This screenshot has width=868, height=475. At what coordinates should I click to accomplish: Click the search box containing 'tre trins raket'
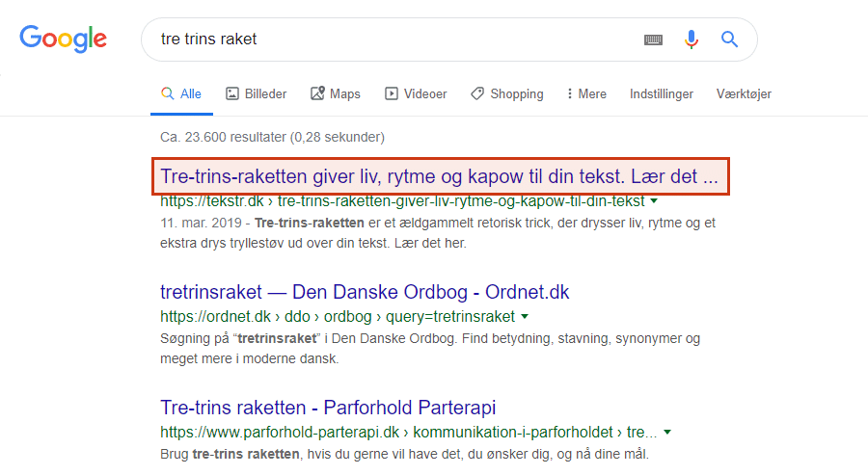[x=448, y=40]
